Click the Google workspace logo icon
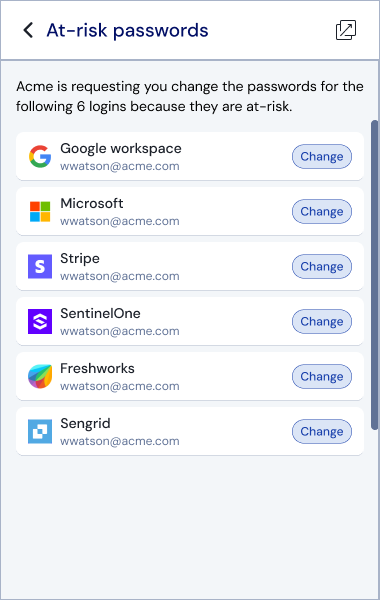 point(40,156)
